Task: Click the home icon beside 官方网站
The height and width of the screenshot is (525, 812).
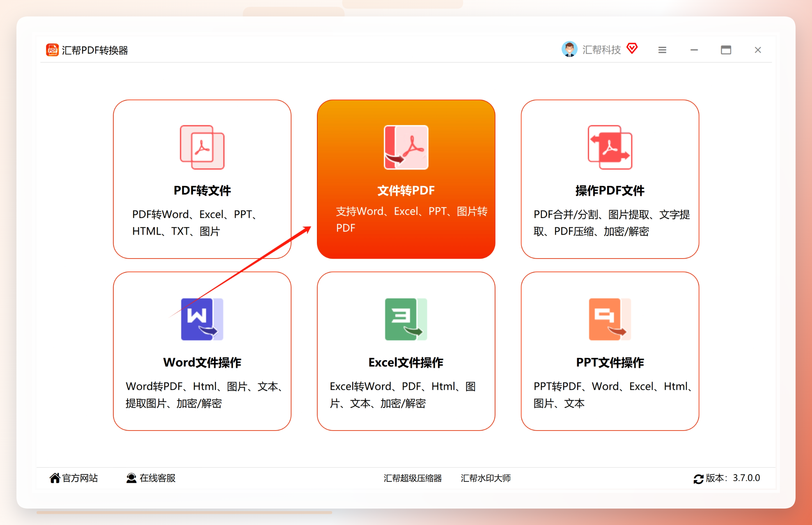Action: 55,478
